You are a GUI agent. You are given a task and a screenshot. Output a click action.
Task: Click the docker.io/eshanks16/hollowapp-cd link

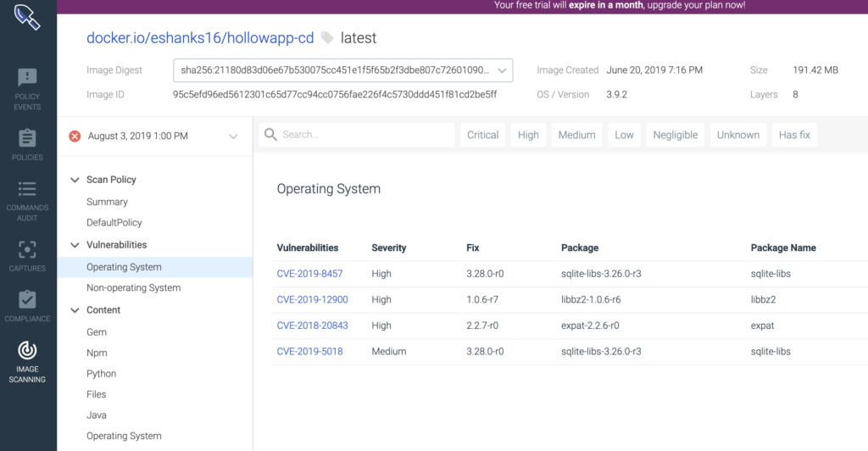(200, 38)
